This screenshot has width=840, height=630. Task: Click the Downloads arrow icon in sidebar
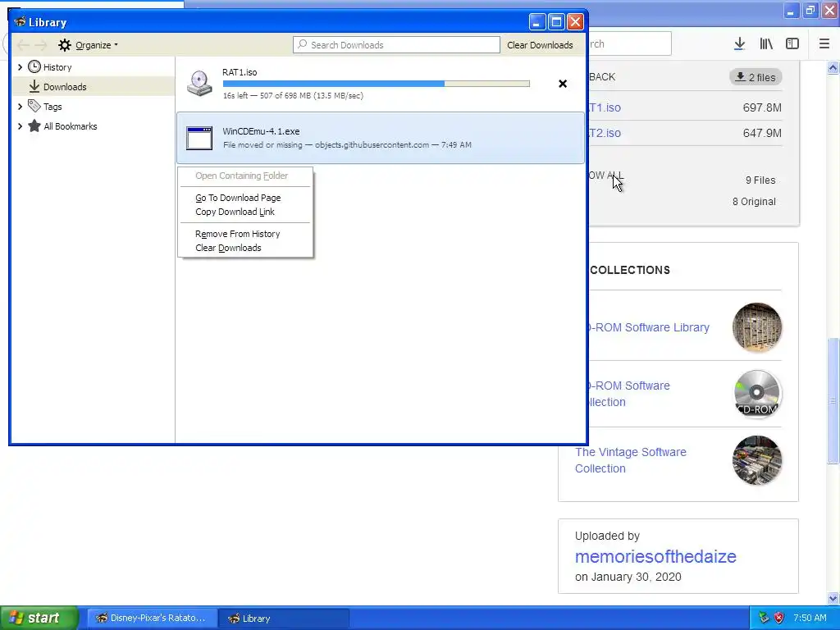click(34, 86)
